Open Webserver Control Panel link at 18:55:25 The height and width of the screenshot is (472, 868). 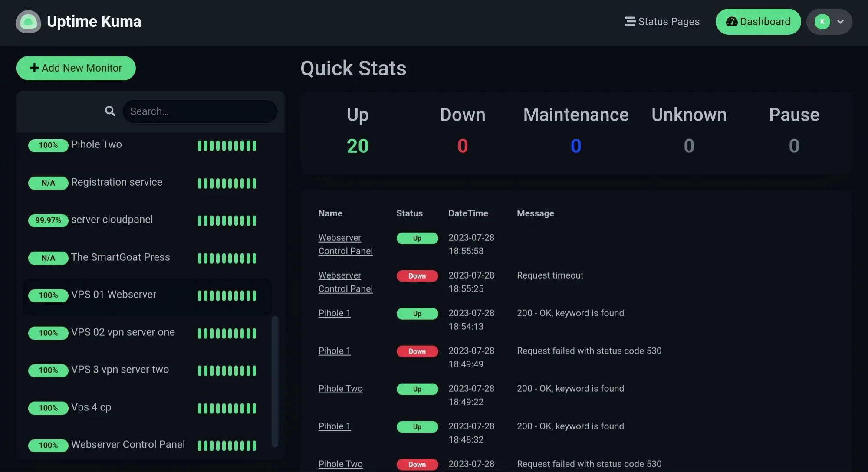click(x=345, y=282)
